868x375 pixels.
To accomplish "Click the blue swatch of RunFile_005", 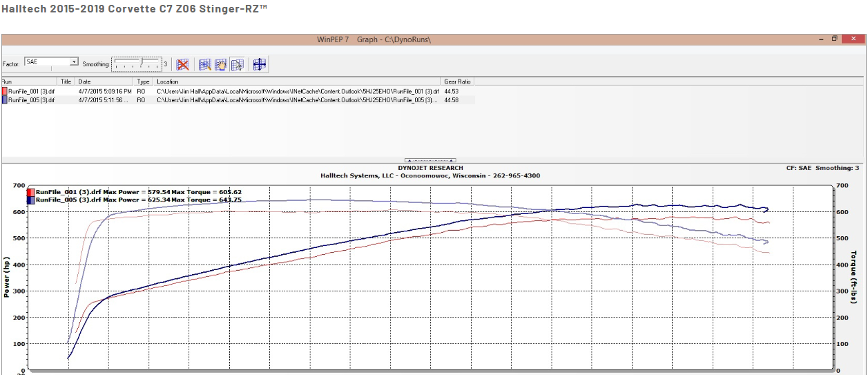I will 4,100.
